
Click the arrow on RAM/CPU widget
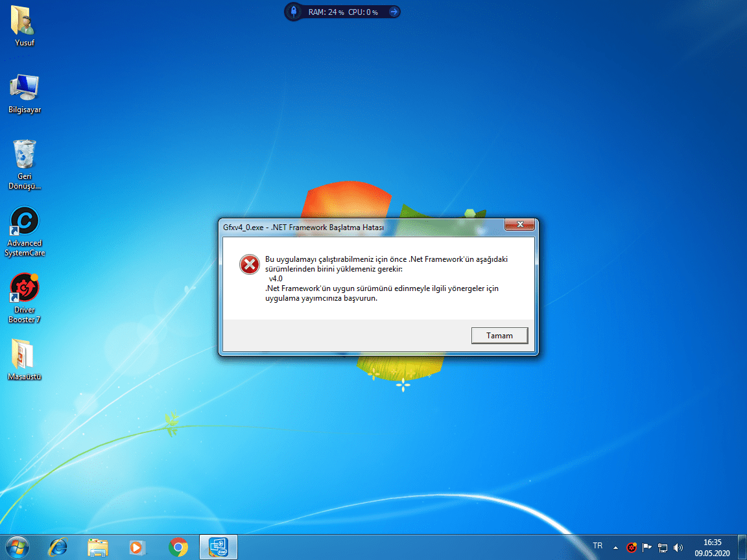(x=394, y=12)
